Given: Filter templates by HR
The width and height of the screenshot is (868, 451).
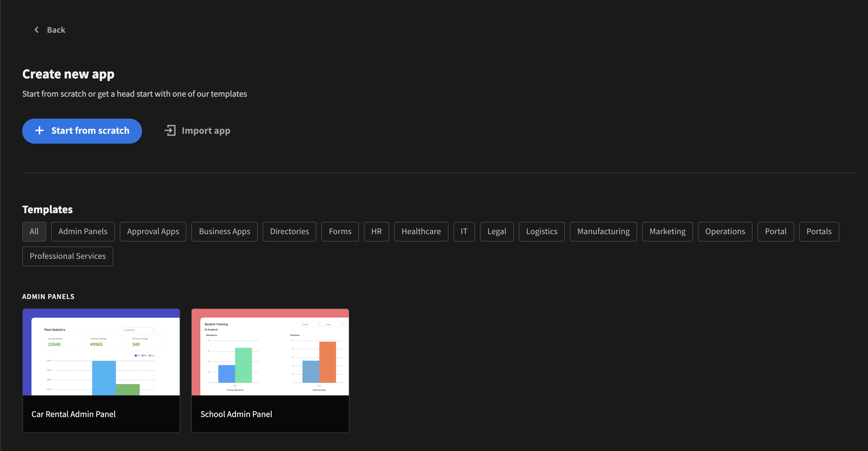Looking at the screenshot, I should [376, 231].
